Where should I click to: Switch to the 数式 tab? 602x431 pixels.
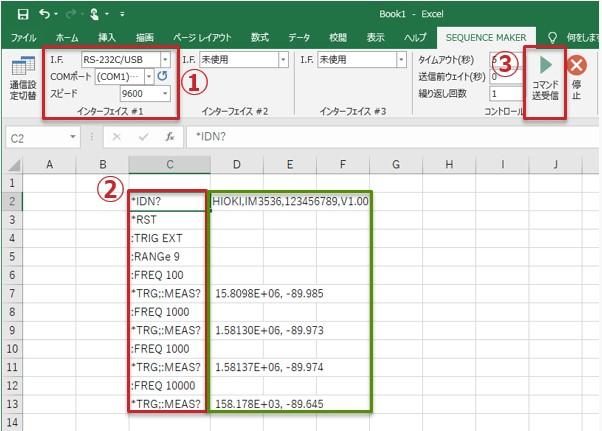tap(260, 38)
